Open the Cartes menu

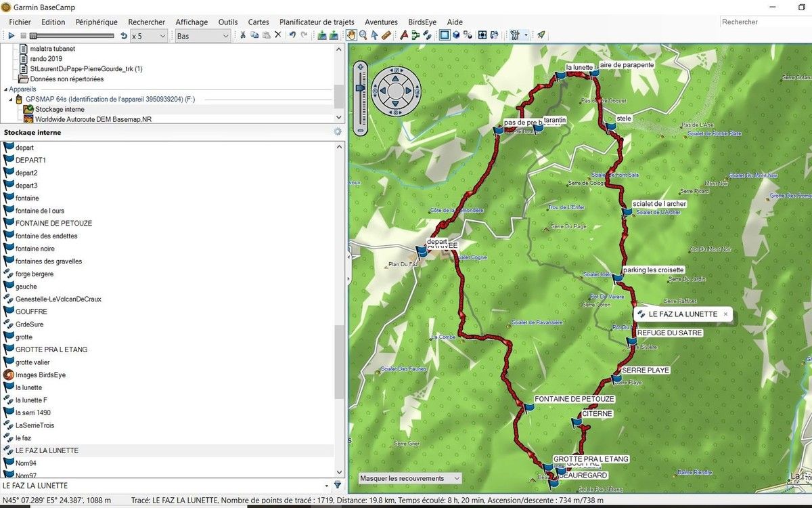258,22
